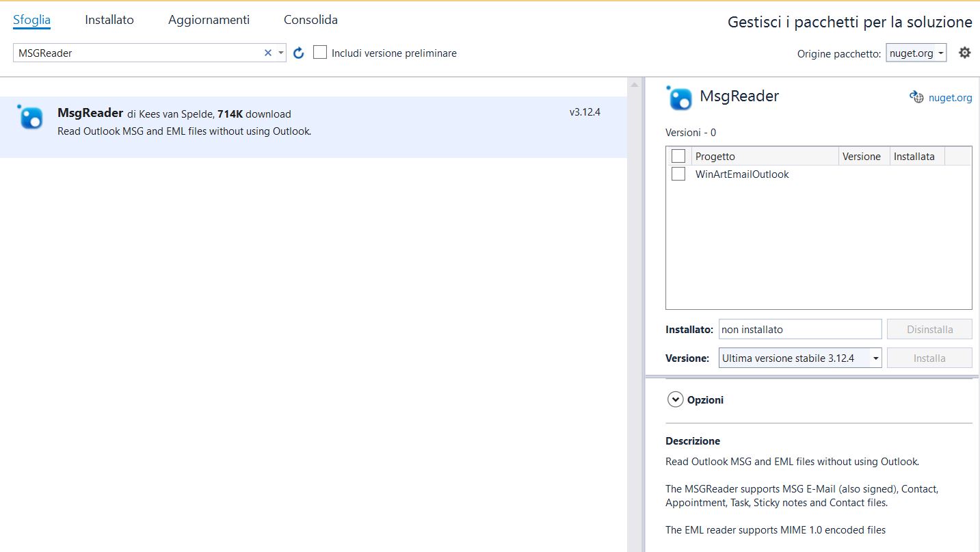
Task: Select the WinArtEmailOutlook project row
Action: [818, 174]
